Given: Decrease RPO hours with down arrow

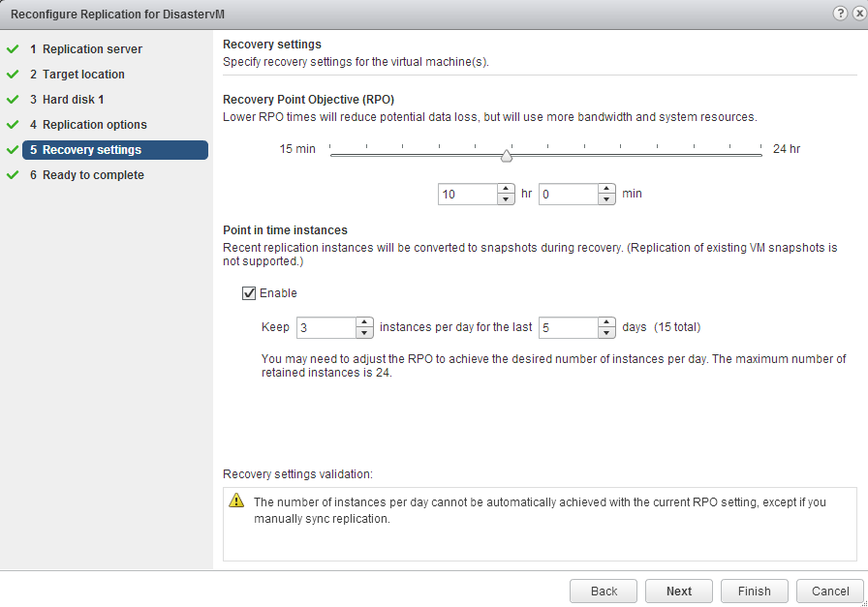Looking at the screenshot, I should tap(506, 199).
